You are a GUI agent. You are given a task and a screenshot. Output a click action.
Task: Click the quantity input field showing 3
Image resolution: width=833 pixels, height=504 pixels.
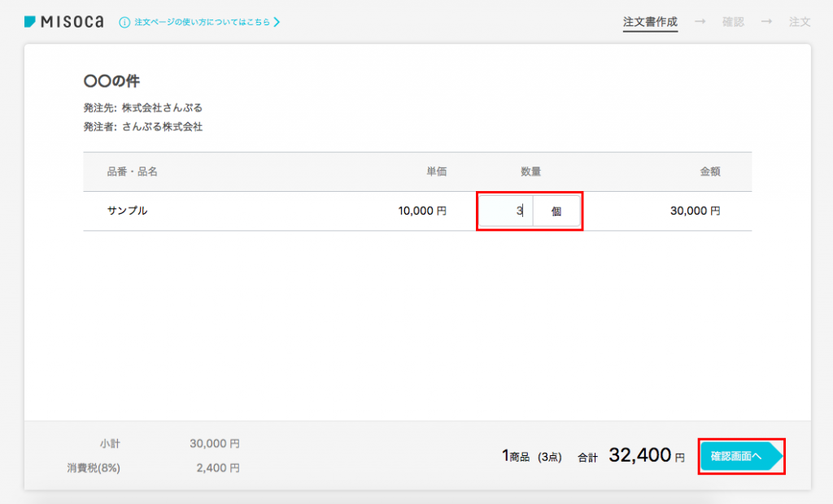(x=506, y=211)
